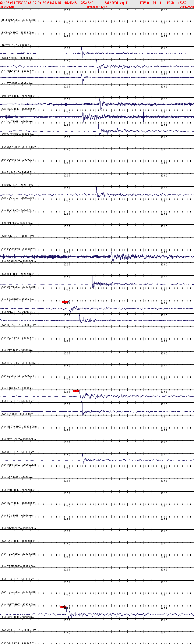
Task: Select the UW.MEGW.BHZ station label
Action: pyautogui.click(x=19, y=427)
